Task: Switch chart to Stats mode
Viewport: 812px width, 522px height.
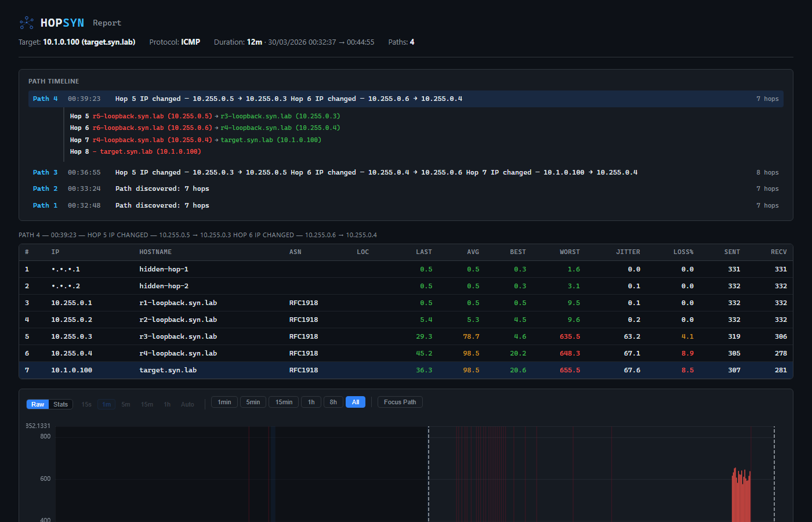Action: click(60, 404)
